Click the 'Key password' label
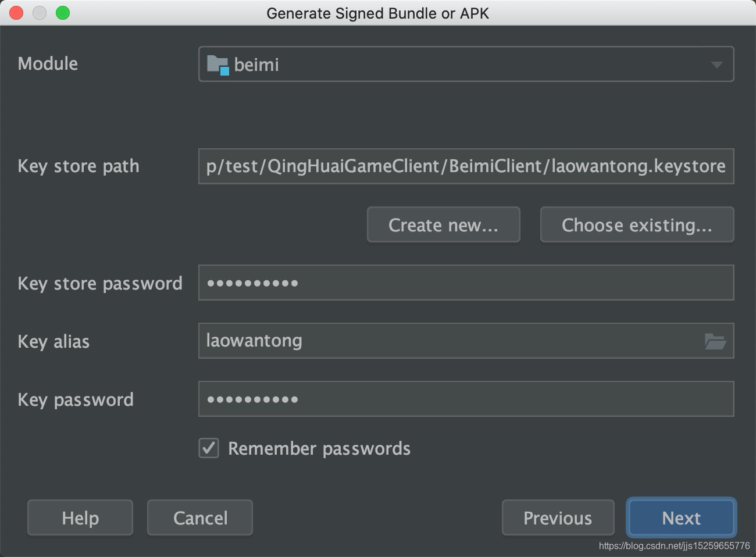Image resolution: width=756 pixels, height=557 pixels. point(76,400)
